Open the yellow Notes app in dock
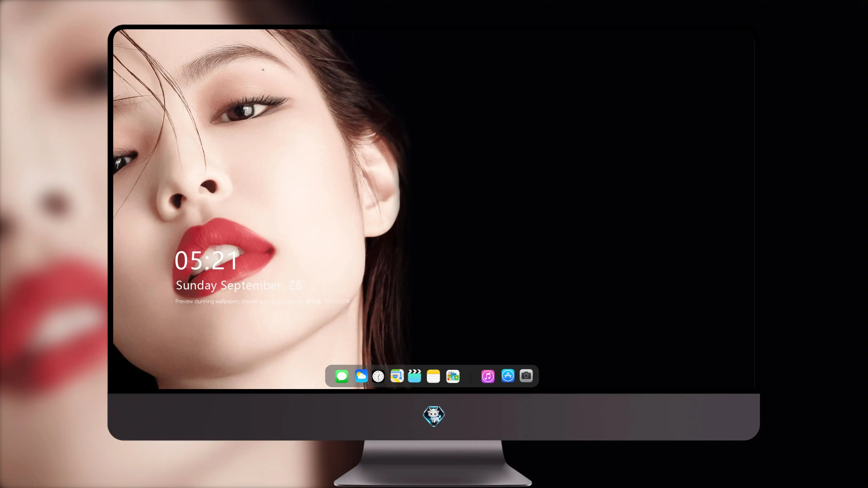Screen dimensions: 868x488 coord(433,376)
